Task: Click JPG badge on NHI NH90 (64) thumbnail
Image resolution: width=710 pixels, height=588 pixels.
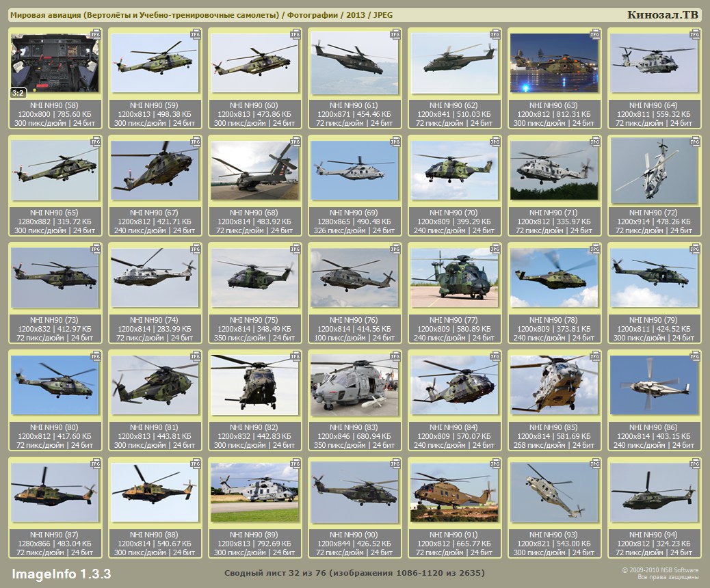Action: [x=696, y=34]
